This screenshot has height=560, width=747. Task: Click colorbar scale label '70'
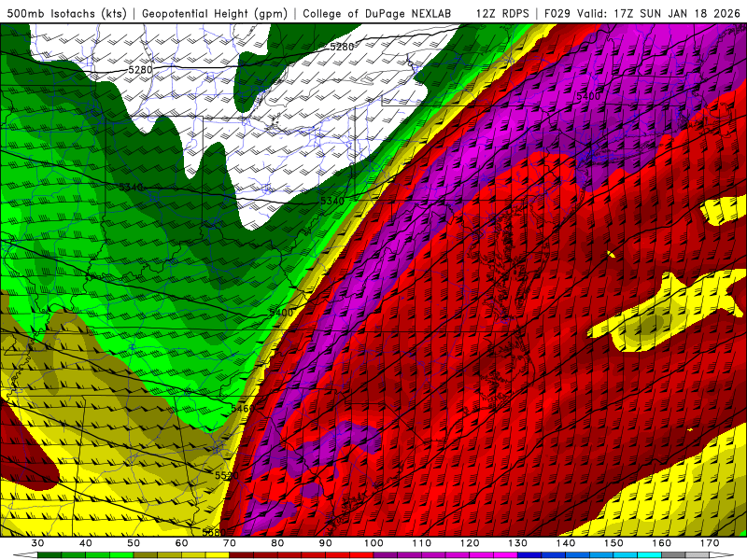tap(230, 543)
